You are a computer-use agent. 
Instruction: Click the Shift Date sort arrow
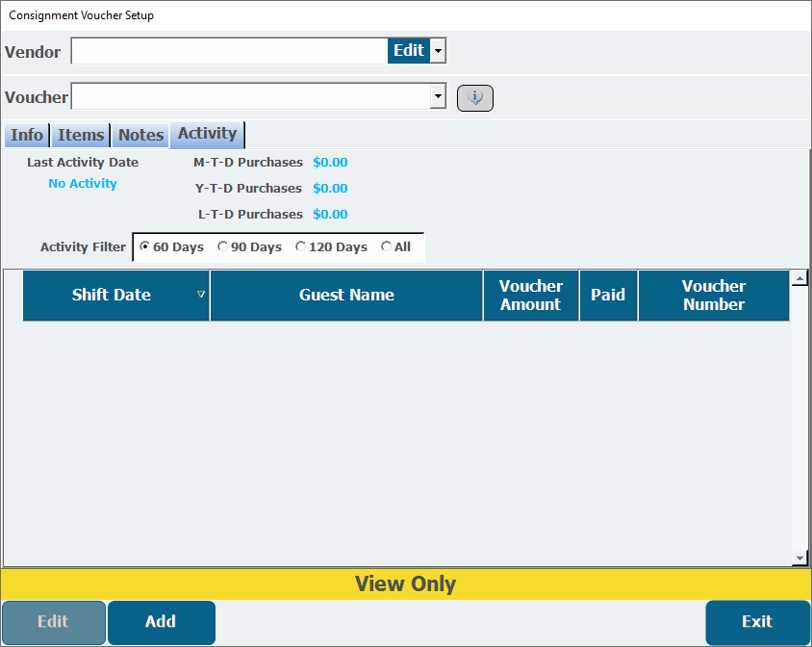201,295
